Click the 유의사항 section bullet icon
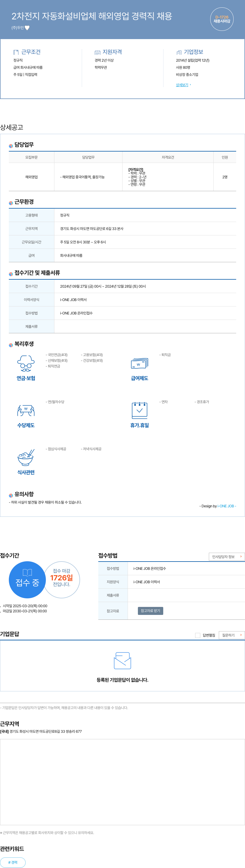 (x=11, y=495)
